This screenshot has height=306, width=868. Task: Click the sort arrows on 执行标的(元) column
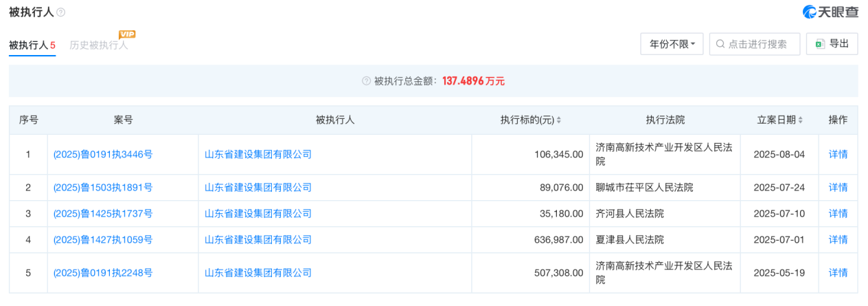point(558,120)
